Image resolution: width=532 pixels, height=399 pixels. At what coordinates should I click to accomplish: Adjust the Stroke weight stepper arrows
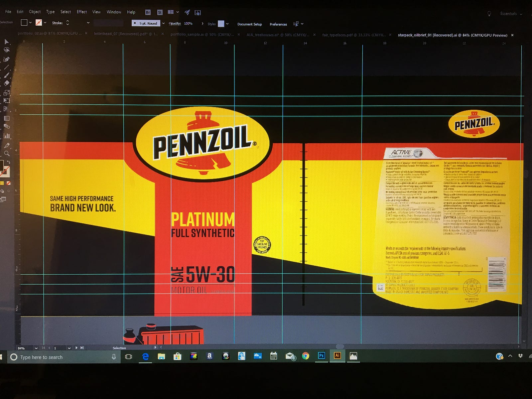coord(67,23)
